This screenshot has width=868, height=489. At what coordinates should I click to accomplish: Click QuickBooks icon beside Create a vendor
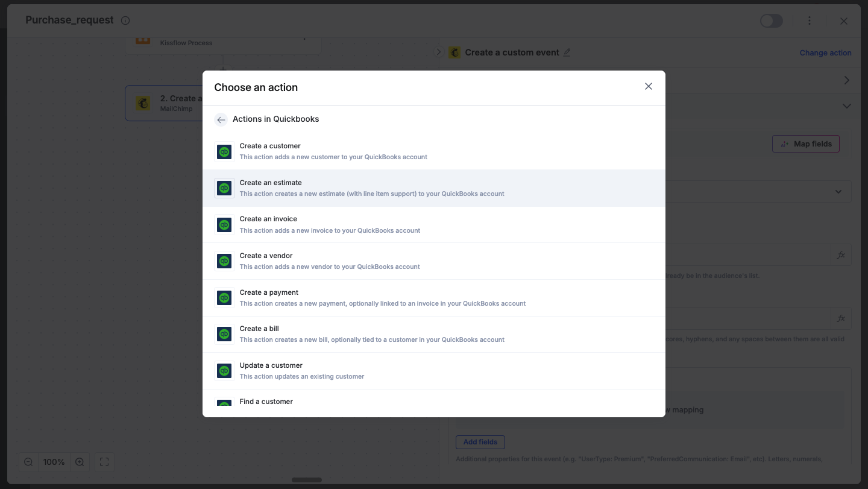224,261
